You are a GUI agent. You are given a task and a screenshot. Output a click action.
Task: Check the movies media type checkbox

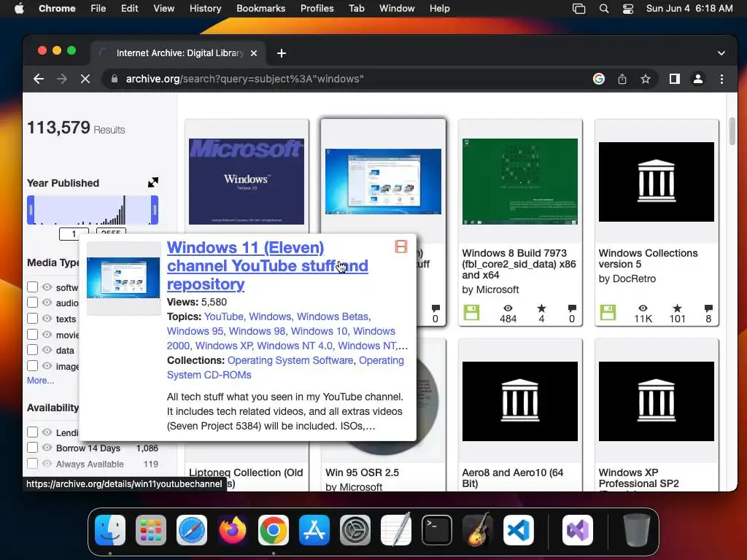pos(32,334)
